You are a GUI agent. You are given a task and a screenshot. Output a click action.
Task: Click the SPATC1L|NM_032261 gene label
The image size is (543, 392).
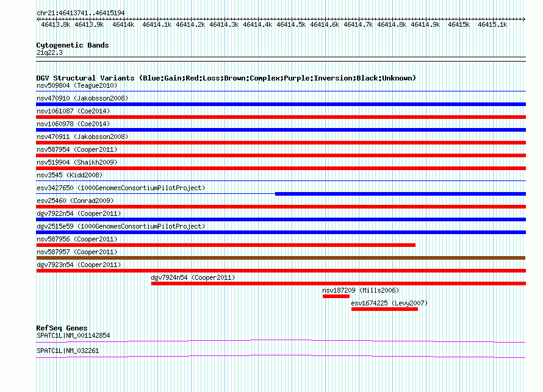[68, 351]
